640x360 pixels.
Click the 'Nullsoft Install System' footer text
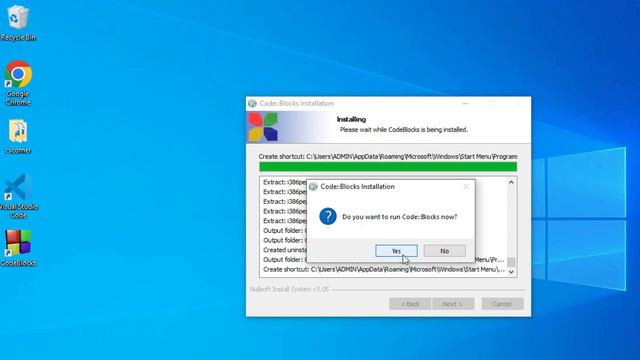click(x=289, y=289)
